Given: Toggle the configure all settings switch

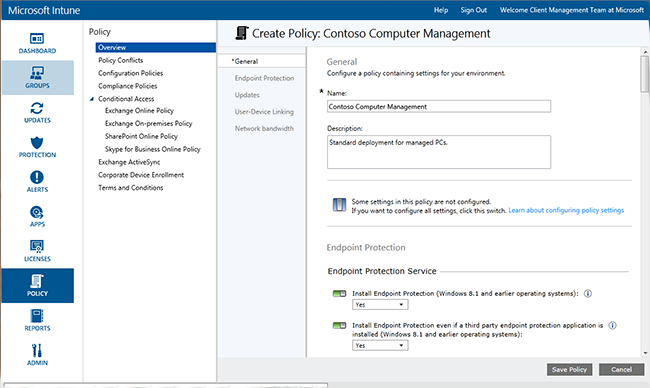Looking at the screenshot, I should tap(339, 205).
